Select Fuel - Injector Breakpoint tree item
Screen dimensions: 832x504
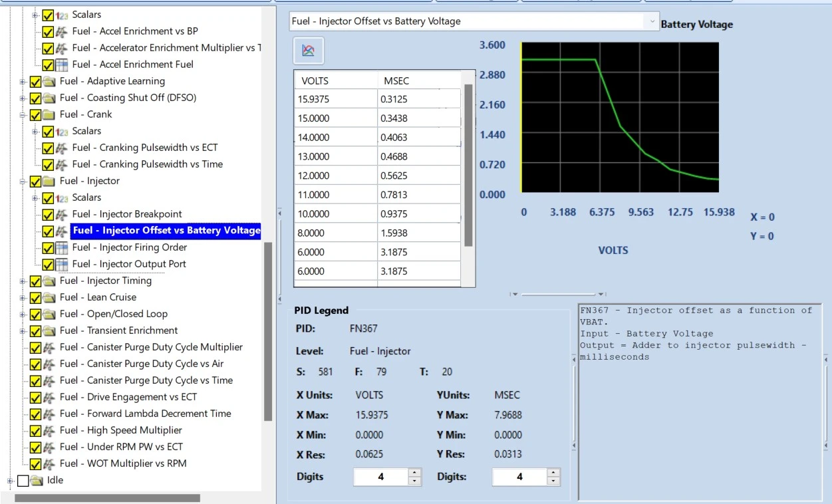pyautogui.click(x=127, y=214)
